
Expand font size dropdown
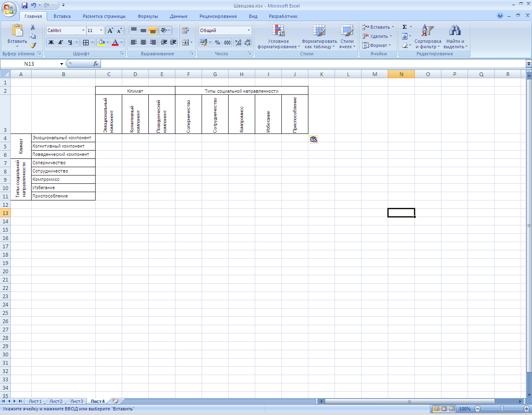click(x=101, y=30)
